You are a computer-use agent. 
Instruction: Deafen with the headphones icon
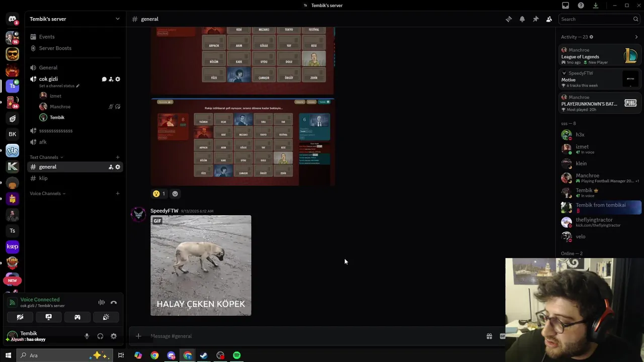click(x=100, y=336)
